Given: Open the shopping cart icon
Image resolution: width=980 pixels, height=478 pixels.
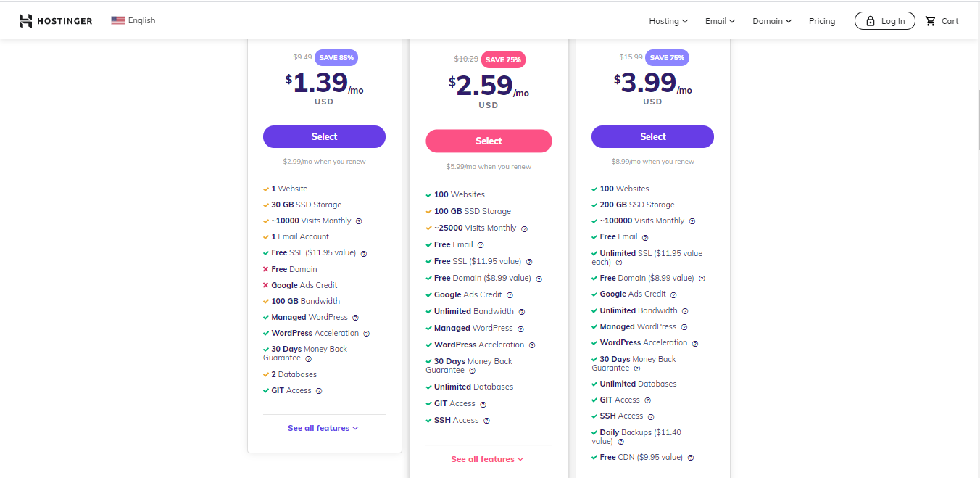Looking at the screenshot, I should click(931, 21).
